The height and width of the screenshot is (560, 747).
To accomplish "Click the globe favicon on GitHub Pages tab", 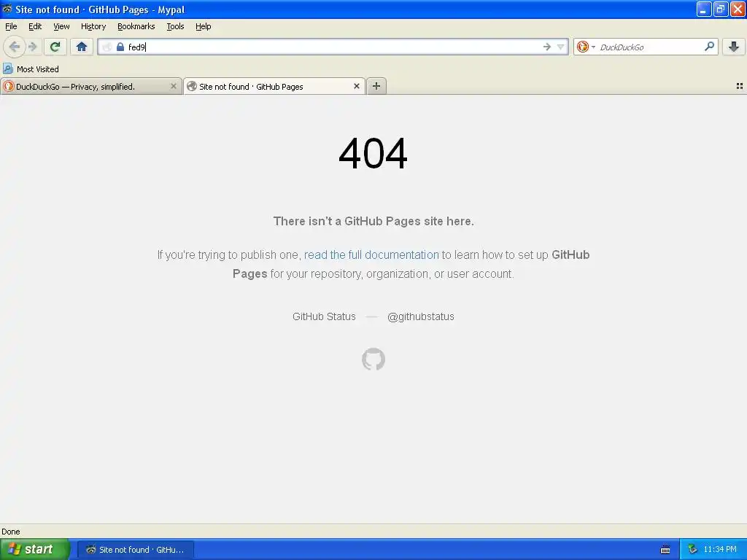I will click(192, 86).
